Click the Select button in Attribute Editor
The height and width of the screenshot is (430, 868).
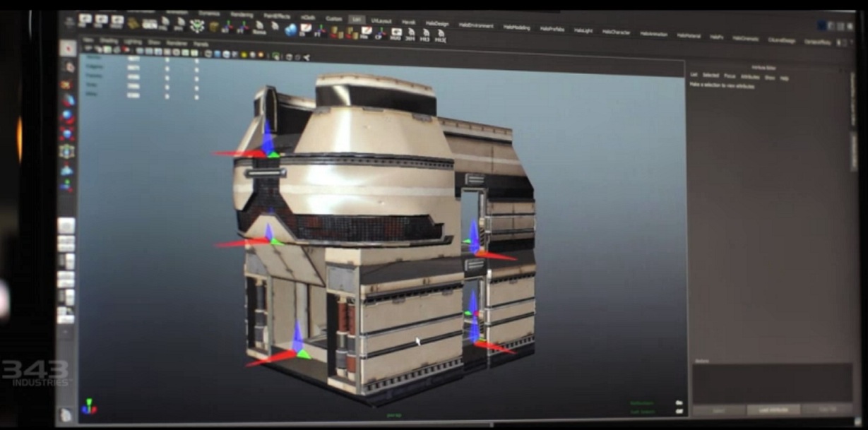pos(720,410)
